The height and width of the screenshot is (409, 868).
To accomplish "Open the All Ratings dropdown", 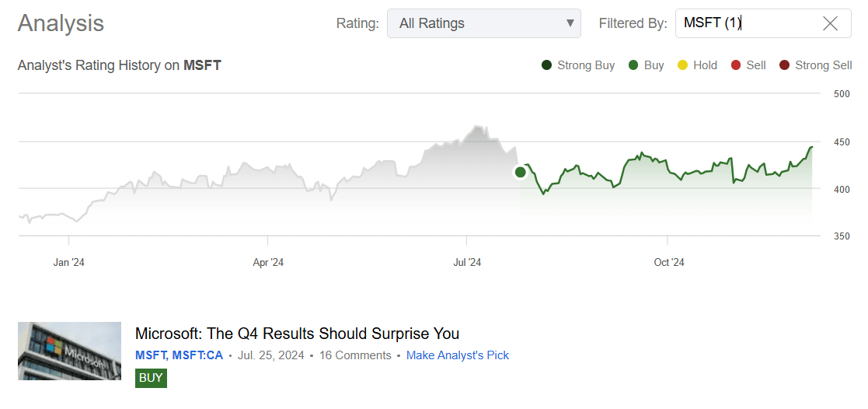I will [483, 23].
